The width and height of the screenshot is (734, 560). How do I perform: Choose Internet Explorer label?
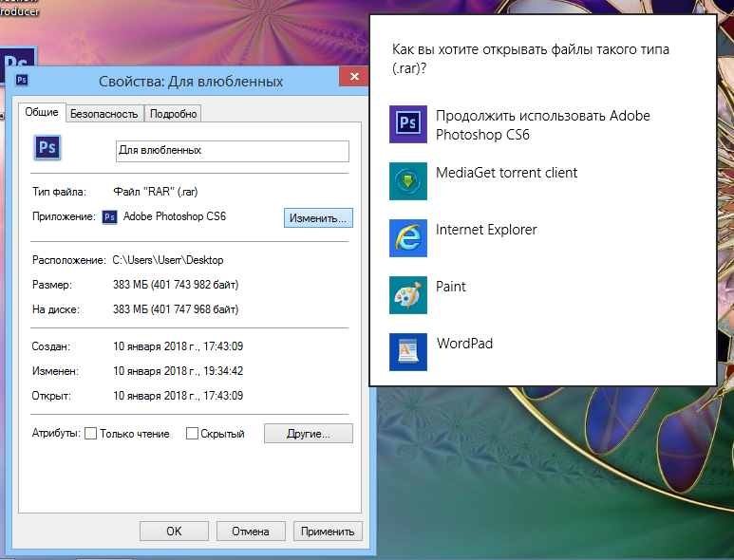486,230
